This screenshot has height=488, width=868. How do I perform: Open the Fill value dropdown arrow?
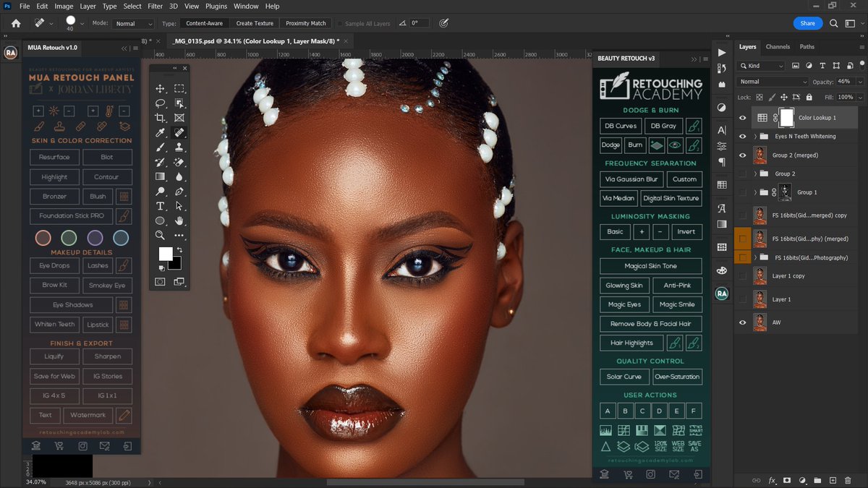coord(859,97)
